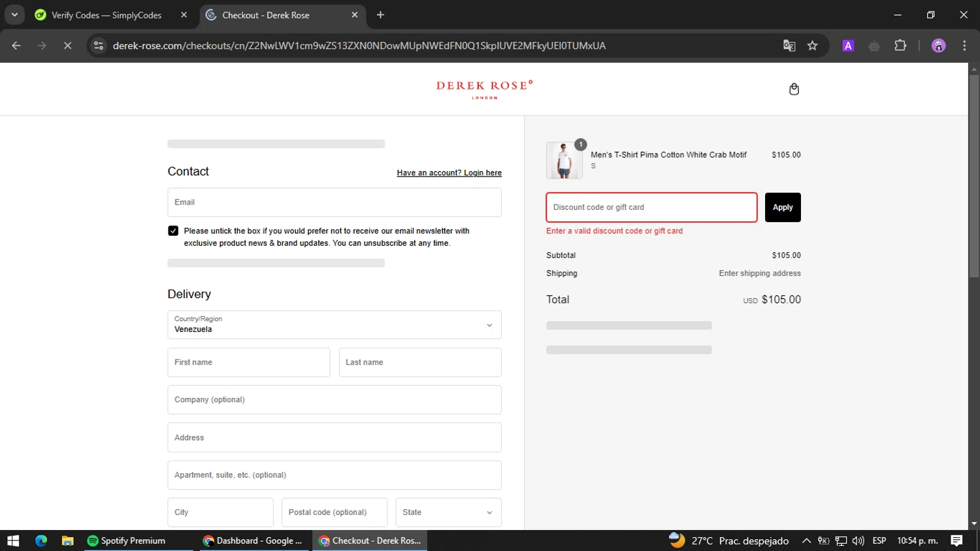Click the product name Men's T-Shirt Pima Cotton

(668, 155)
